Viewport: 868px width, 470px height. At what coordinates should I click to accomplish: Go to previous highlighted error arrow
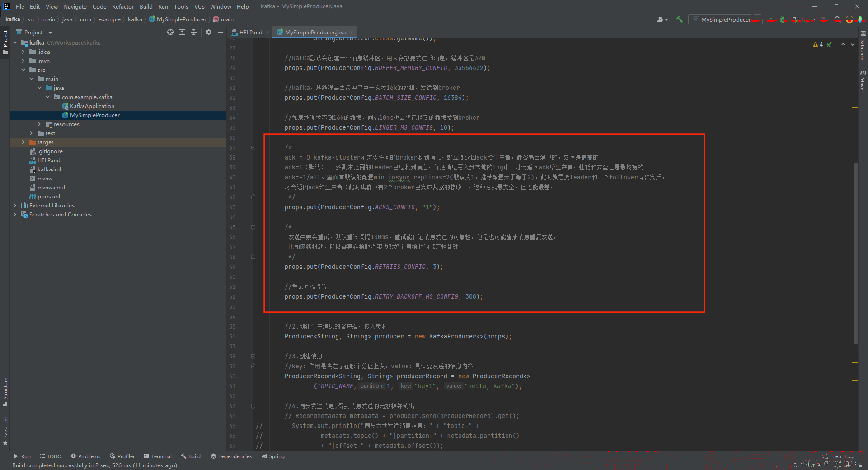pos(843,44)
